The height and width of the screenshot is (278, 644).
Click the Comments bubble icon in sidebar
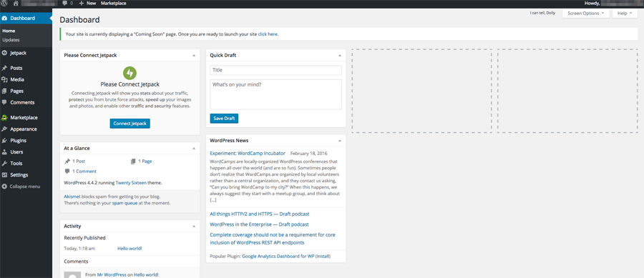point(4,102)
